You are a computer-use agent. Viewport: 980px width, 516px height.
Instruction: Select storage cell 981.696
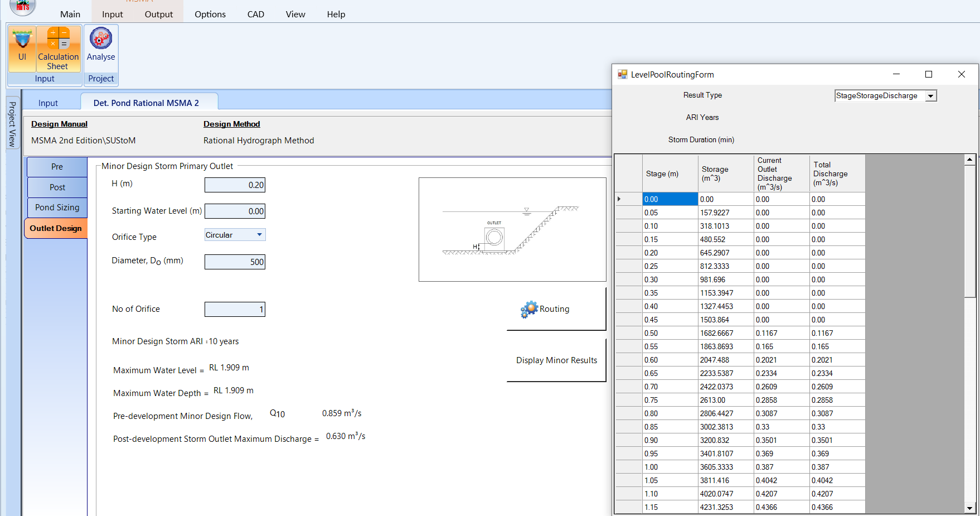point(726,279)
